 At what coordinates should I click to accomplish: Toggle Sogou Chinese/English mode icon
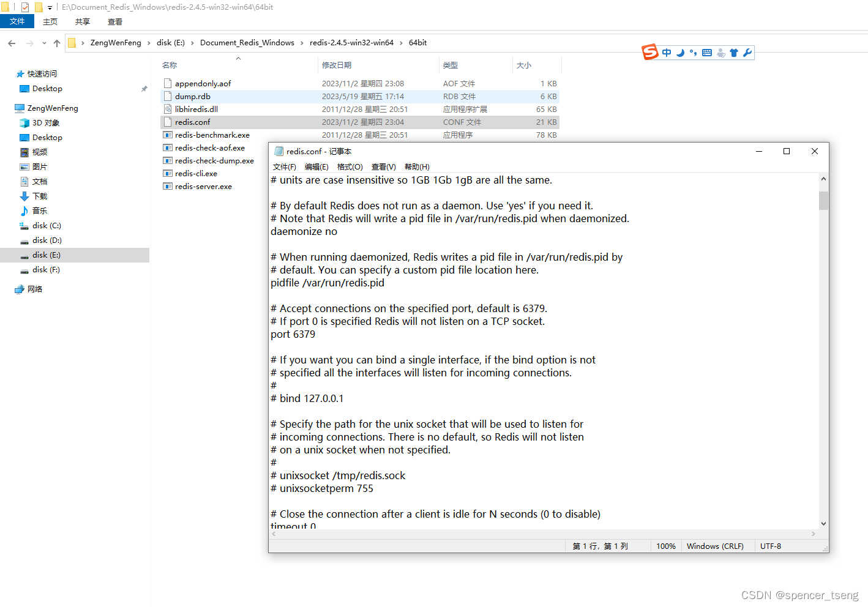pyautogui.click(x=667, y=53)
